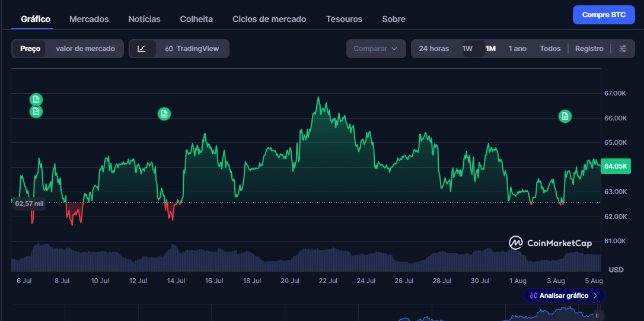Open the Comparar dropdown
Screen dimensions: 644x321
tap(376, 49)
